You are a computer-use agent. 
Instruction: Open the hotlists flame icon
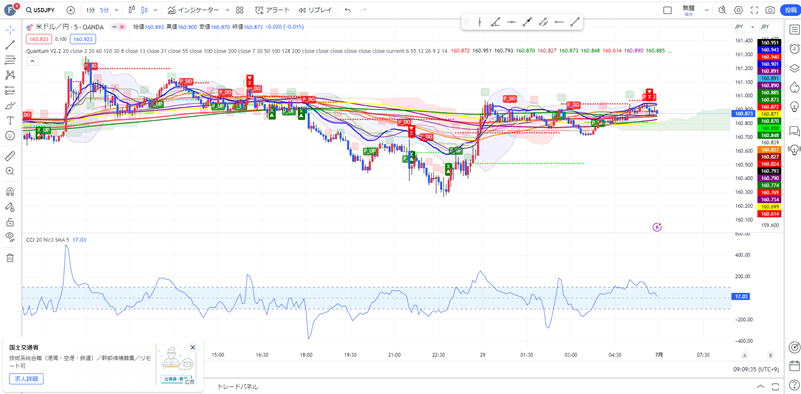click(x=794, y=87)
